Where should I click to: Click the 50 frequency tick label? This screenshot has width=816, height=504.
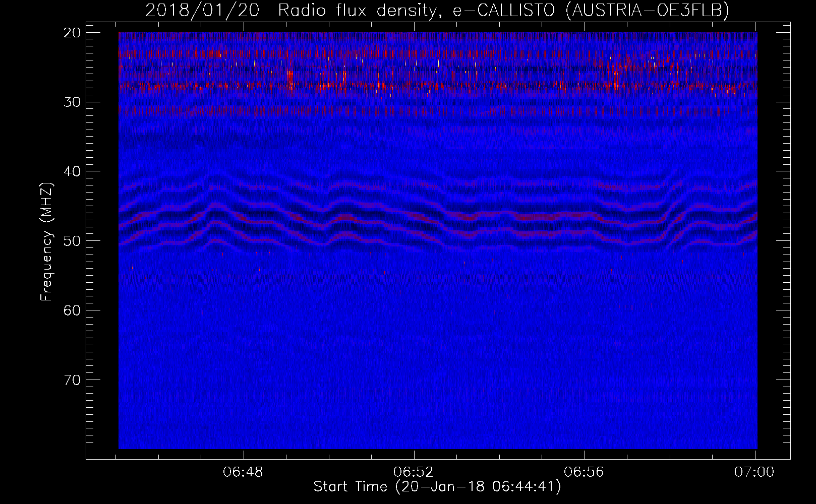pos(73,241)
